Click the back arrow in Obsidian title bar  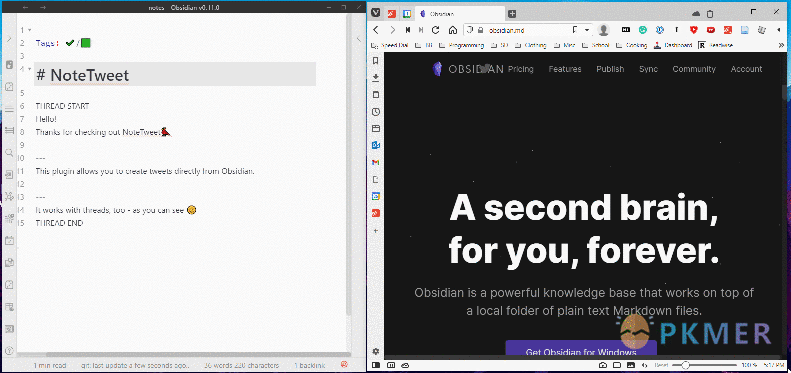[25, 8]
